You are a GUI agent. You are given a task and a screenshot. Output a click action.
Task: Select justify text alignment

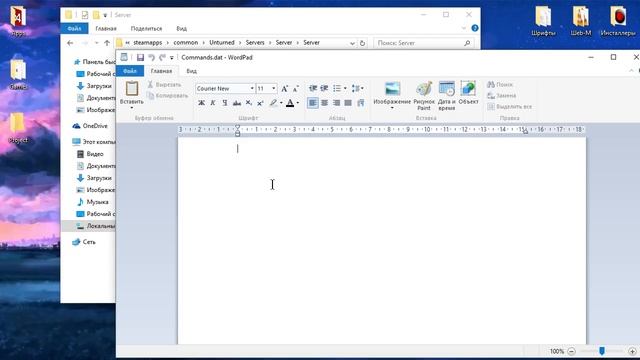[x=348, y=103]
